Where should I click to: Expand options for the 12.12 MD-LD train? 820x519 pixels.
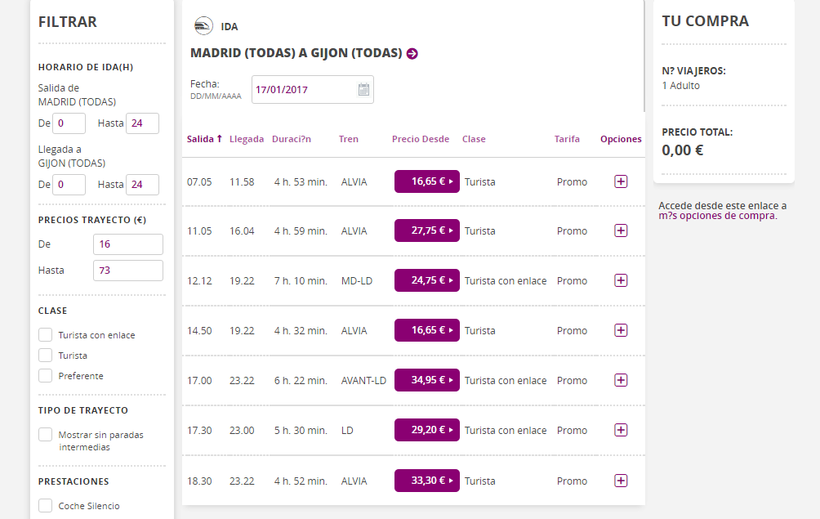[621, 281]
